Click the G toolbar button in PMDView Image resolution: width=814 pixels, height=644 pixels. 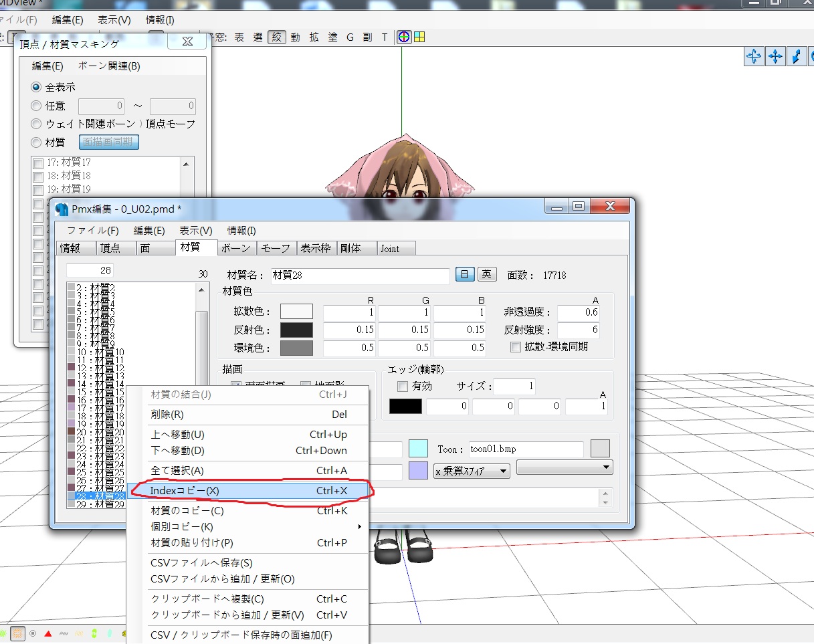pos(350,37)
